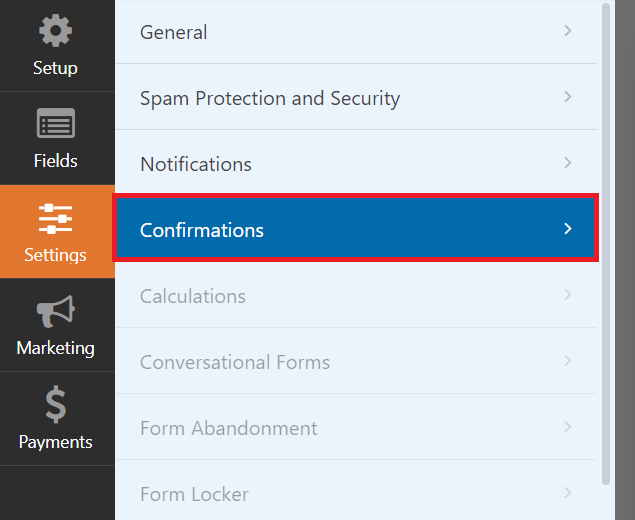635x520 pixels.
Task: Select the Settings sliders icon
Action: coord(56,218)
